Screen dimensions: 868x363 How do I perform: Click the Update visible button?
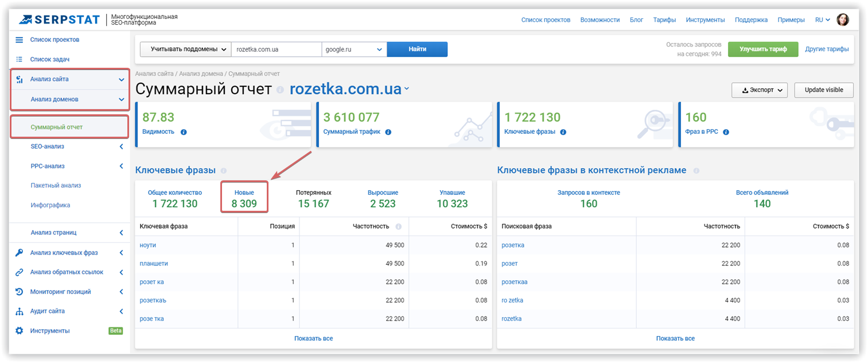824,90
